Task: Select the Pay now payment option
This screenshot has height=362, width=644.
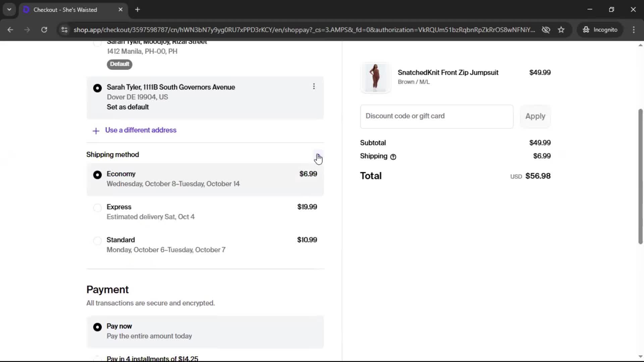Action: pos(97,327)
